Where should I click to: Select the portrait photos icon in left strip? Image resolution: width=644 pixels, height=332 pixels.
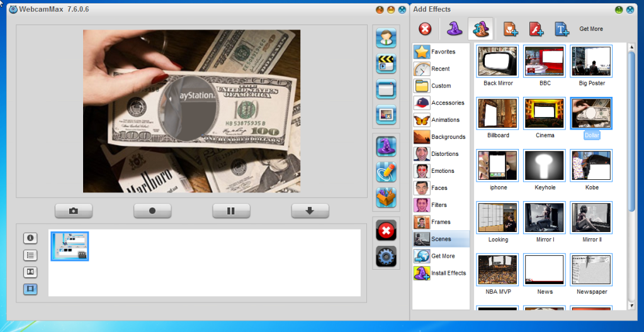click(30, 272)
